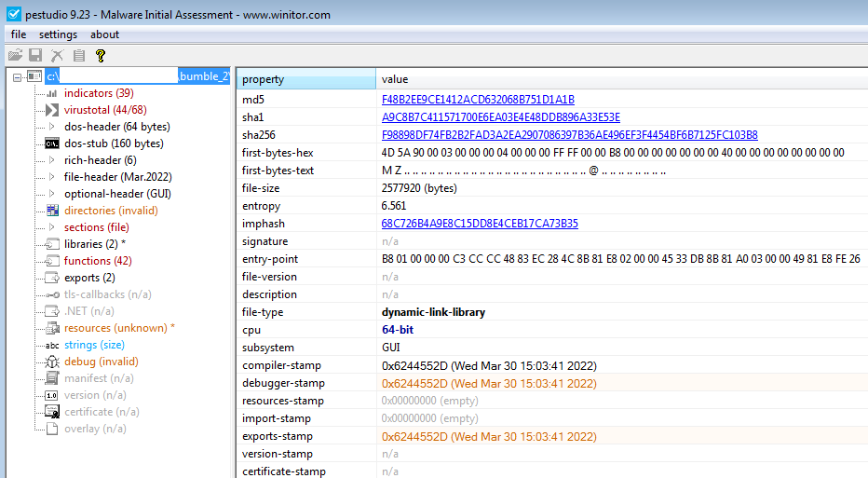This screenshot has width=868, height=478.
Task: Select functions (42) item
Action: (x=98, y=261)
